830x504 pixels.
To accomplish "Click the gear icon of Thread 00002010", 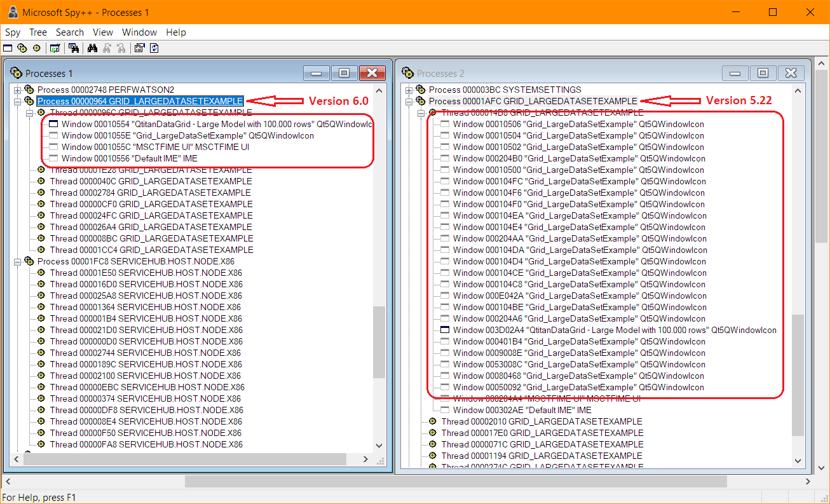I will (x=433, y=421).
